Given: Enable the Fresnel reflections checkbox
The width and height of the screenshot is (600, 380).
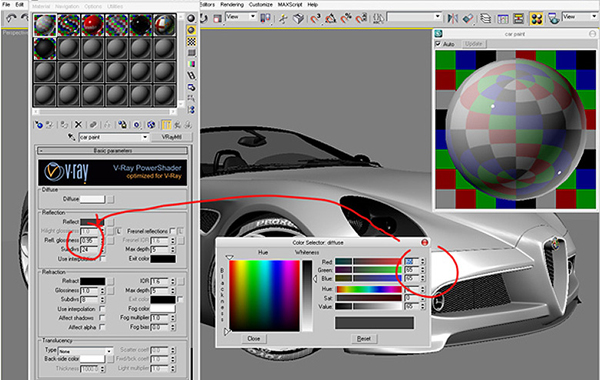Looking at the screenshot, I should (x=173, y=231).
